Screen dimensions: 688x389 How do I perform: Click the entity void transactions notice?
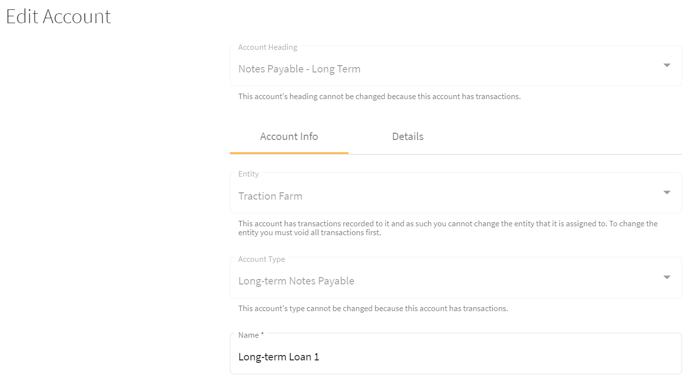(448, 228)
